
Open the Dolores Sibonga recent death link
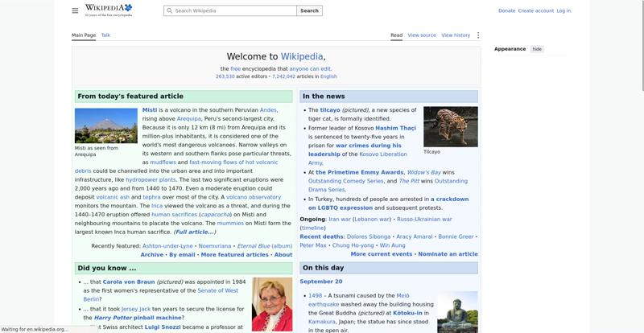tap(369, 237)
